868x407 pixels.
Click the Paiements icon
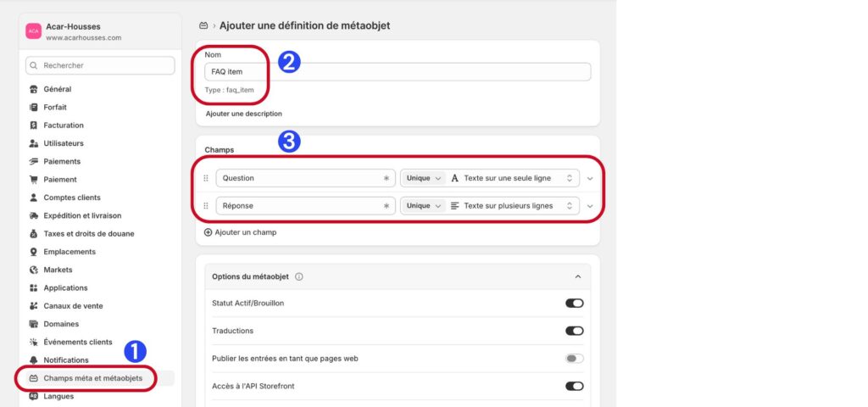tap(33, 162)
